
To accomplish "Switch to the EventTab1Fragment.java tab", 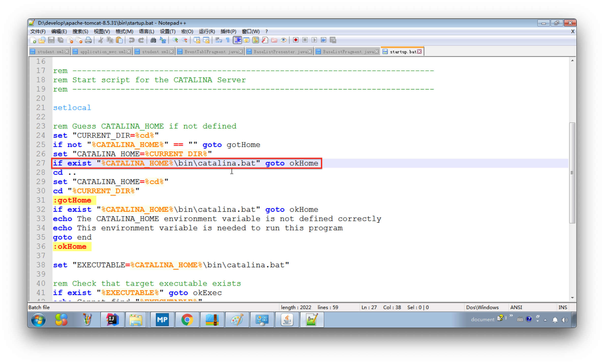I will (211, 52).
